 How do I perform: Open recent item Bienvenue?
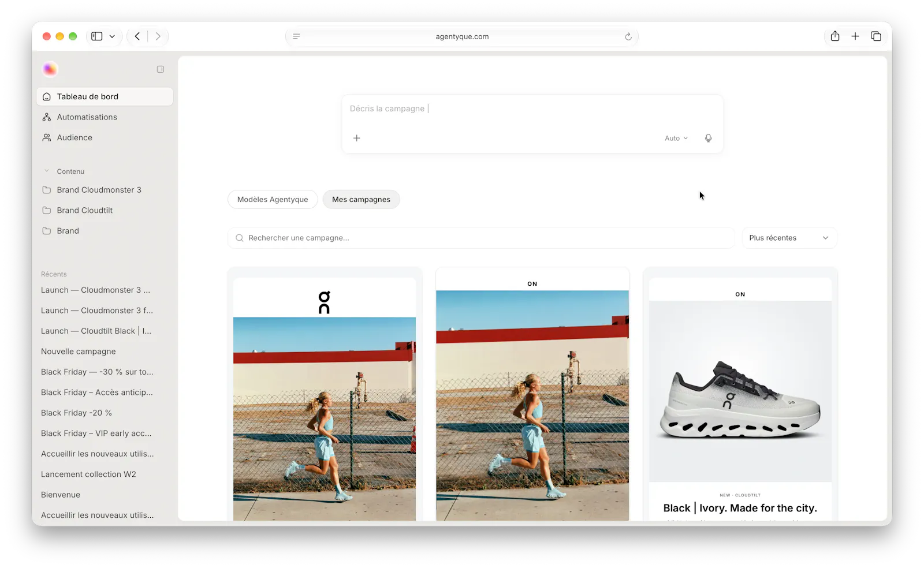click(61, 495)
